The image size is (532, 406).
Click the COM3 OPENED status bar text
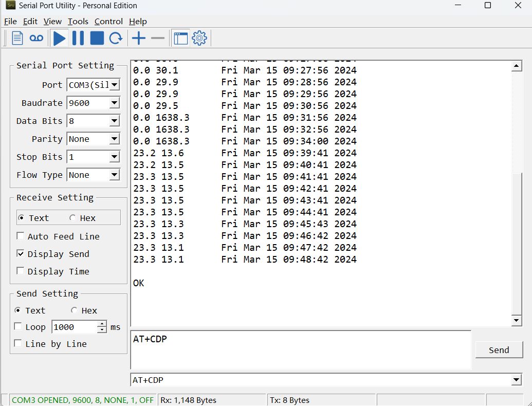82,400
